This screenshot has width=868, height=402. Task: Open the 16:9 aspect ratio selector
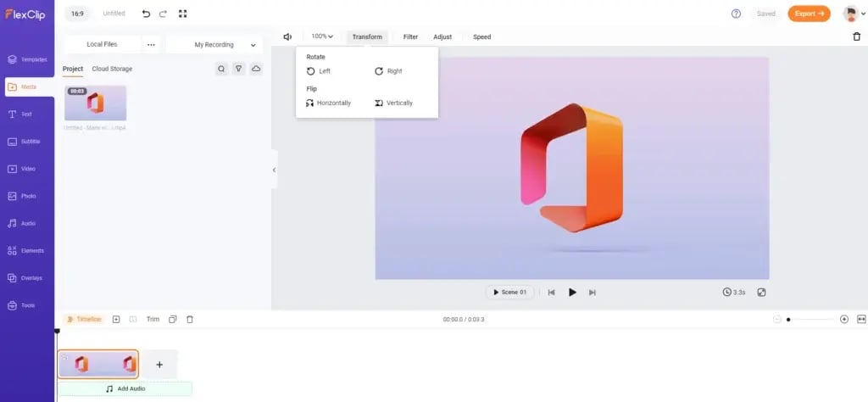click(75, 14)
